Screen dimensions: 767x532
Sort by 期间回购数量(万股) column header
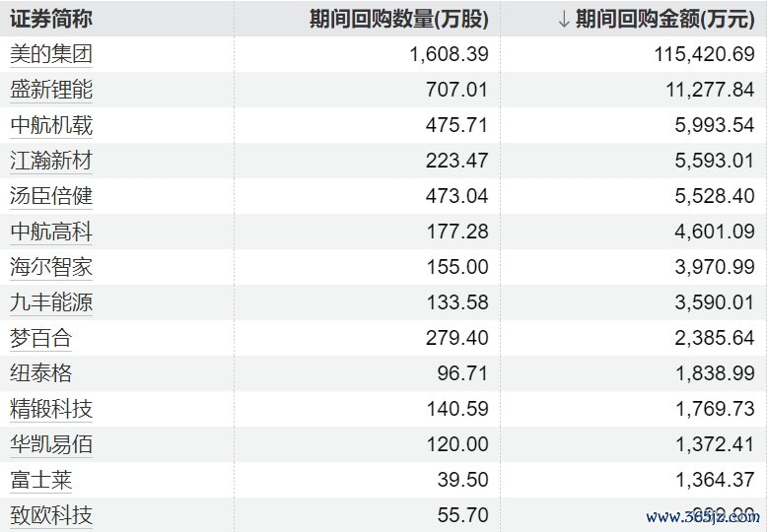click(x=398, y=19)
